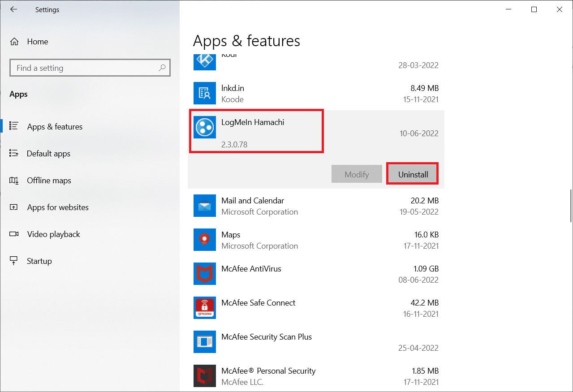Select the McAfee AntiVirus entry

[x=316, y=274]
